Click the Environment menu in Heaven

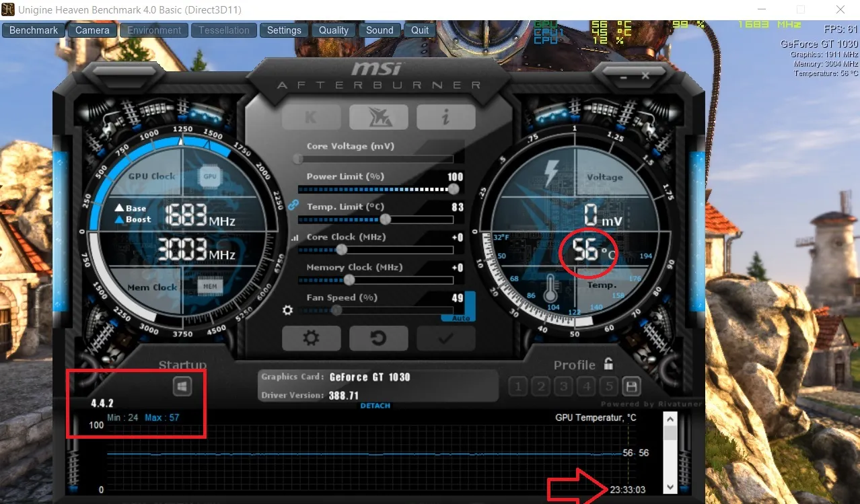pos(154,30)
